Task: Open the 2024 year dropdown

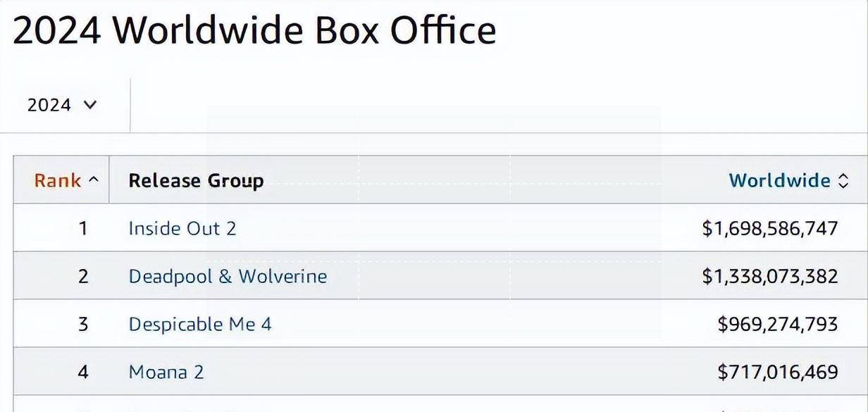Action: pos(62,105)
